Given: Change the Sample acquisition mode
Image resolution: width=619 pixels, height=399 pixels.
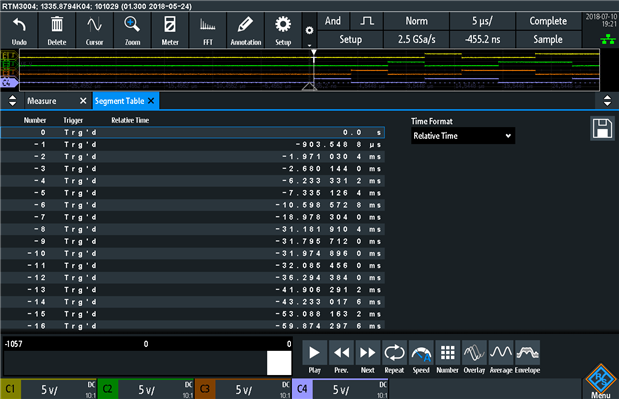Looking at the screenshot, I should (548, 39).
